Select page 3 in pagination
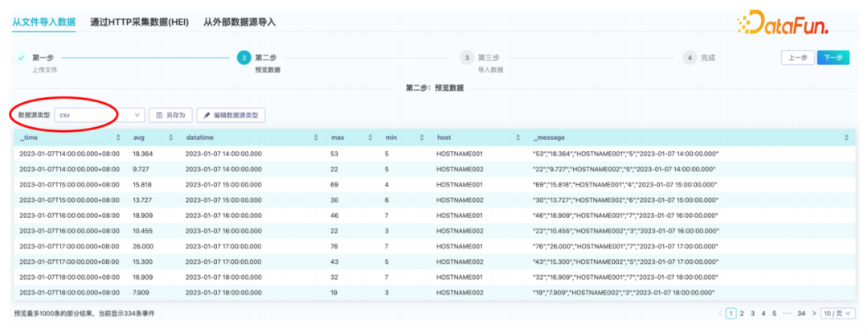The image size is (868, 333). (x=753, y=313)
